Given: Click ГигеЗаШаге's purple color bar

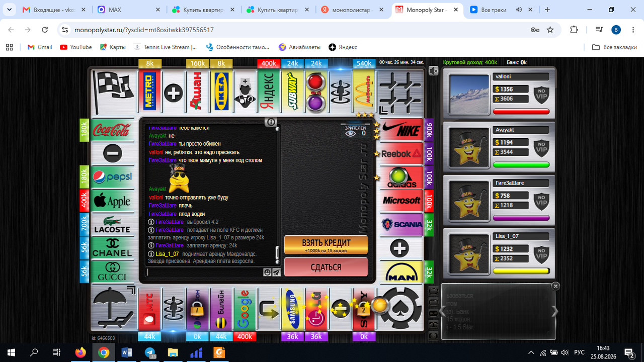Looking at the screenshot, I should click(521, 218).
